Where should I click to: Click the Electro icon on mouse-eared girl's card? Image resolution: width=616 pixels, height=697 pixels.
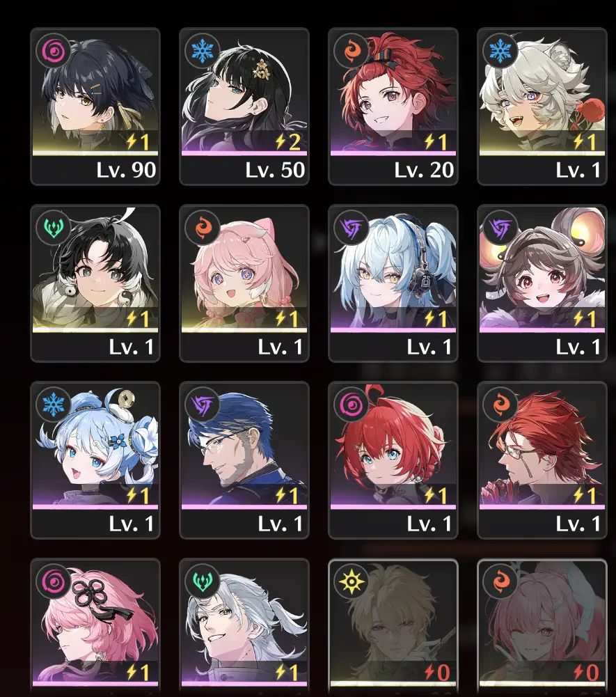point(500,228)
